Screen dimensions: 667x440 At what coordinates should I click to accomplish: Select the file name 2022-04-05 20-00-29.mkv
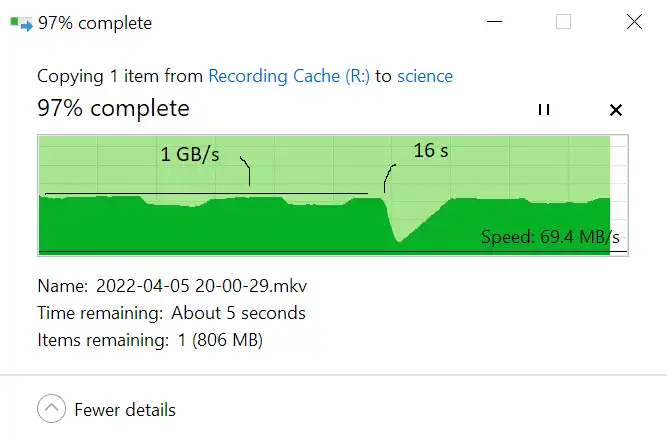click(201, 286)
